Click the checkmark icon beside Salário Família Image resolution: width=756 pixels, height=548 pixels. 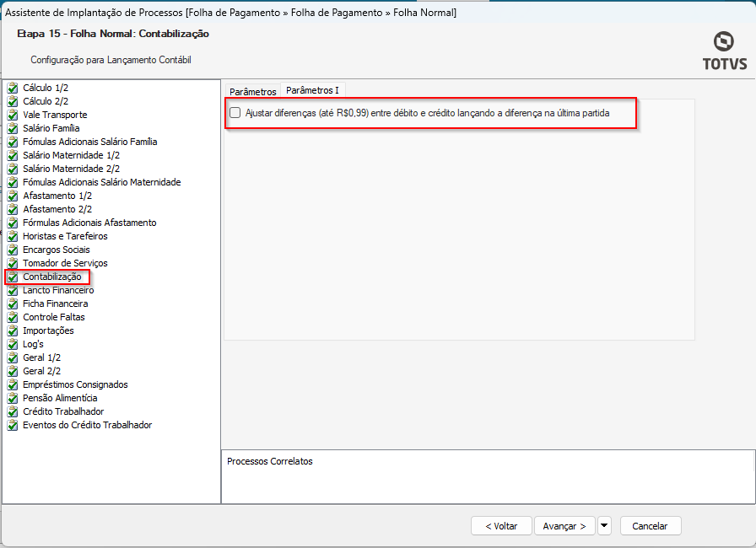13,128
